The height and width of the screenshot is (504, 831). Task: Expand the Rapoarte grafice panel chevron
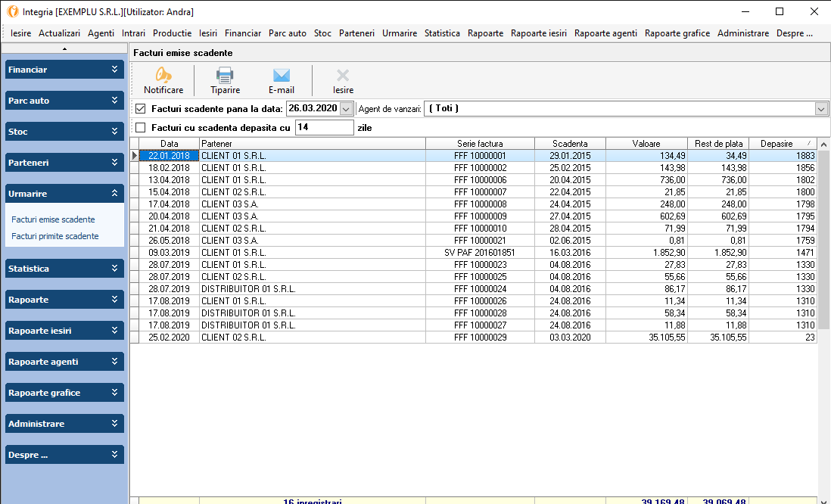(115, 393)
